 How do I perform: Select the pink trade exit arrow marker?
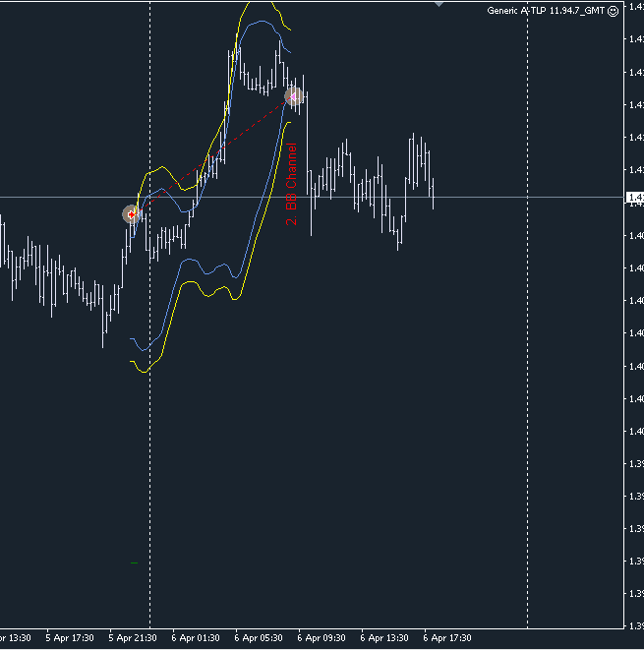pos(293,96)
